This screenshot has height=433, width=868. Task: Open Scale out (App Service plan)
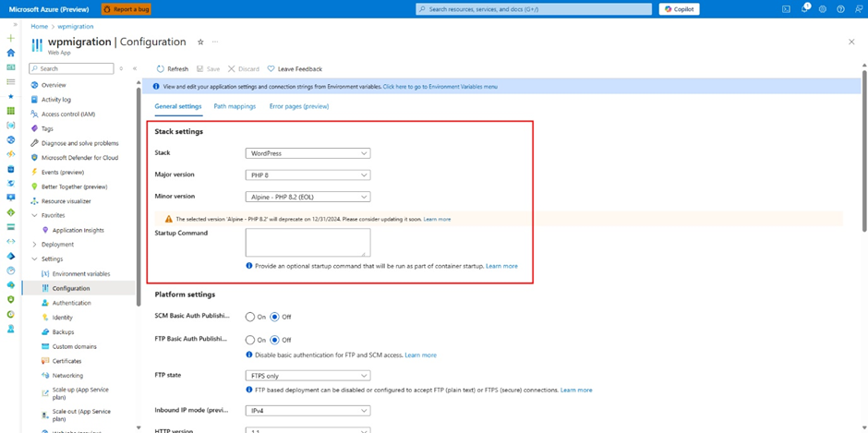(81, 415)
